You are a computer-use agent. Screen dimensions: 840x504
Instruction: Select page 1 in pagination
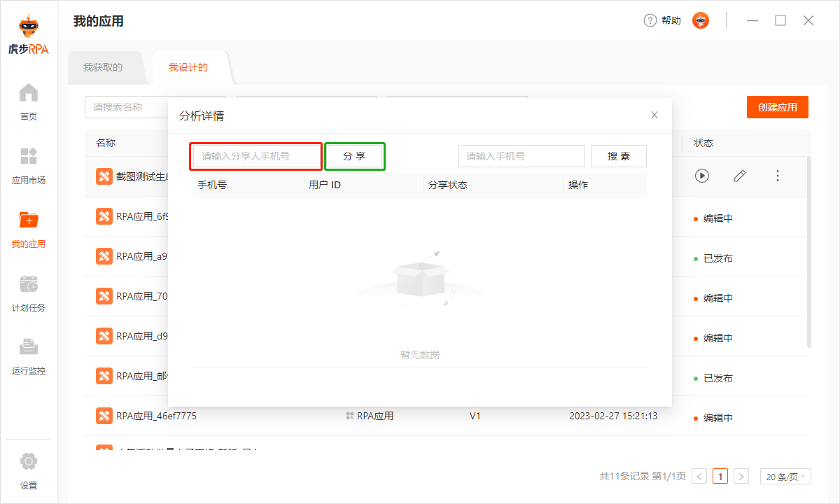click(720, 477)
